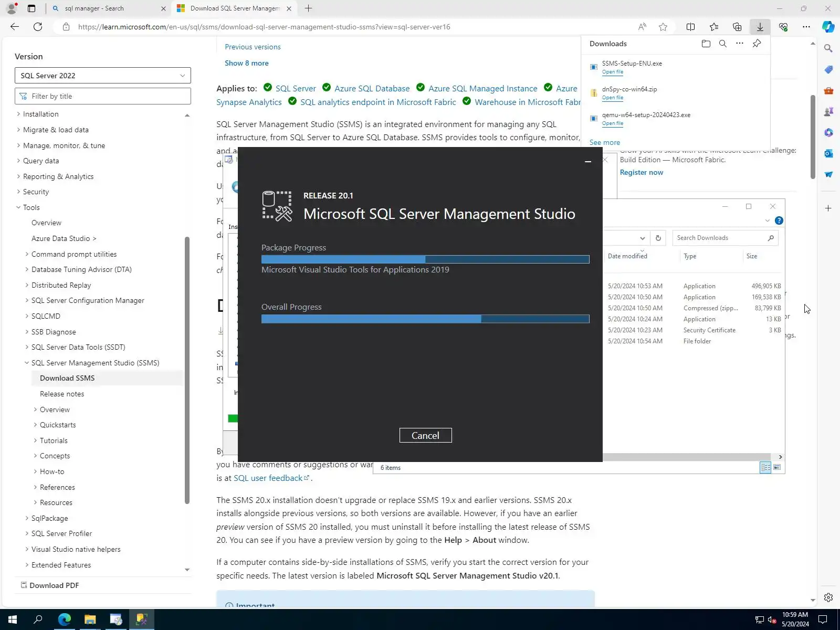The image size is (840, 630).
Task: Click the Edge icon on taskbar
Action: point(65,619)
